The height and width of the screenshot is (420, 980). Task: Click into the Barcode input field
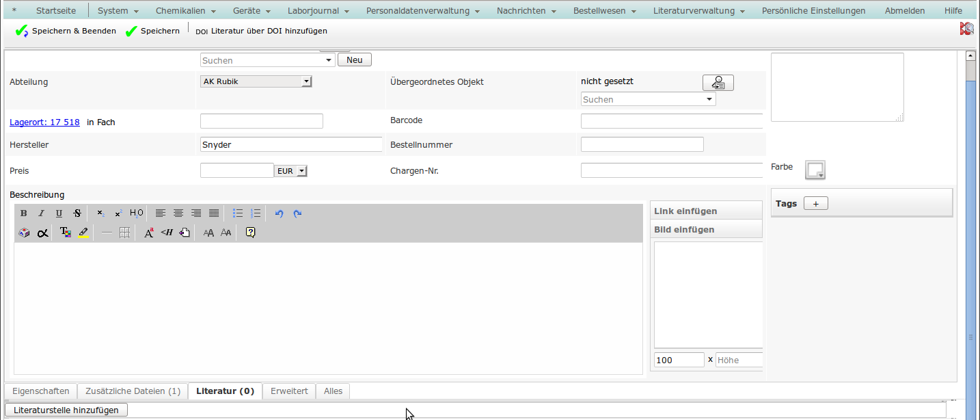pyautogui.click(x=671, y=121)
